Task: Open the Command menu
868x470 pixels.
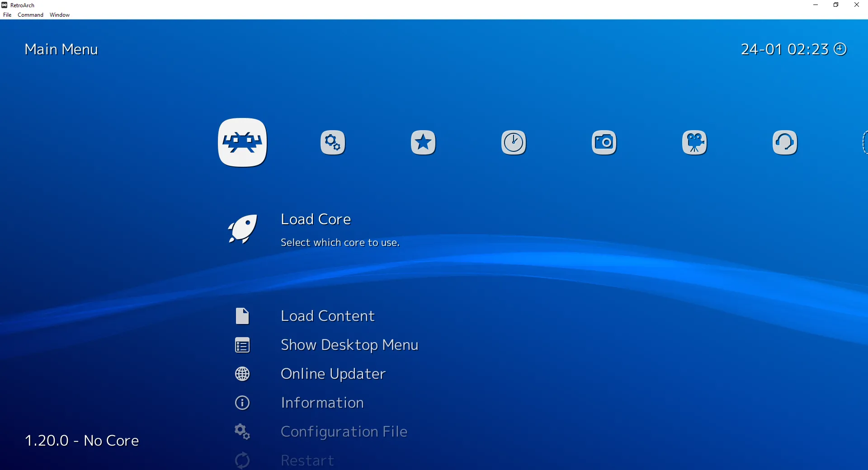Action: [x=30, y=14]
